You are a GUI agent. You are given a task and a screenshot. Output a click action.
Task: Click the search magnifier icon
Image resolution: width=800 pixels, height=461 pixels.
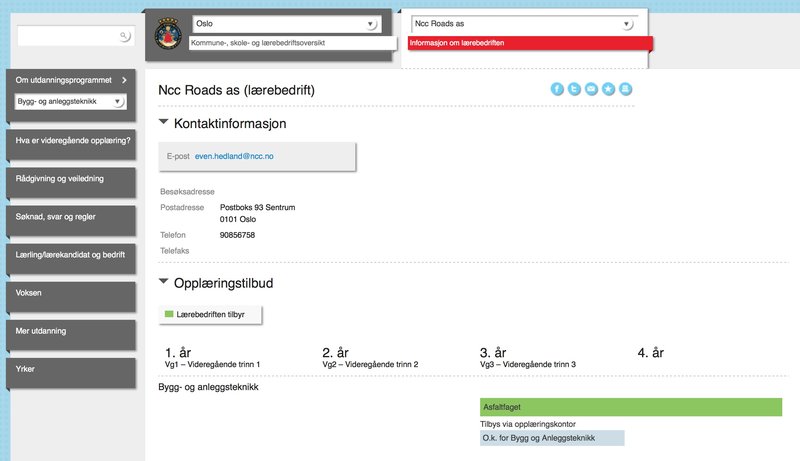124,36
